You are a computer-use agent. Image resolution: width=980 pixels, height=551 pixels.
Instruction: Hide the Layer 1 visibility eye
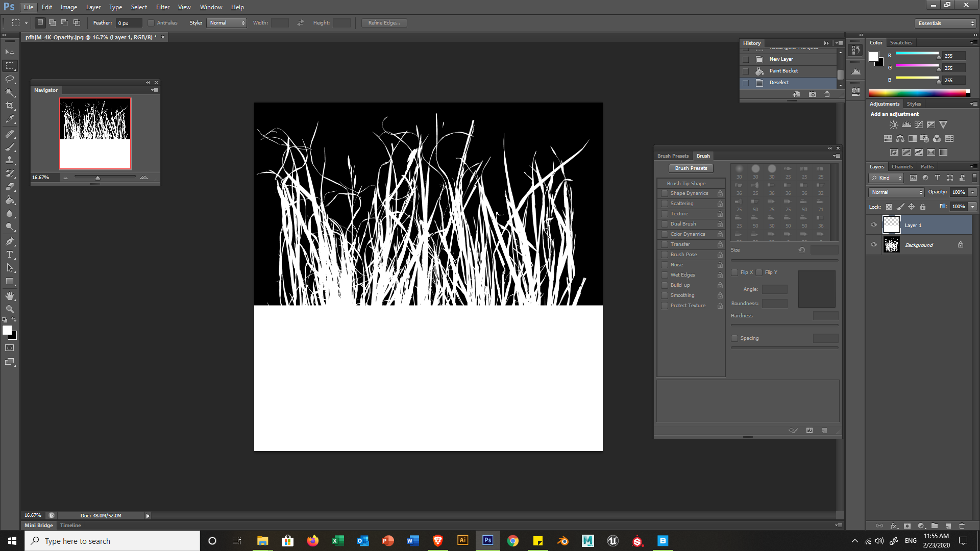coord(874,225)
